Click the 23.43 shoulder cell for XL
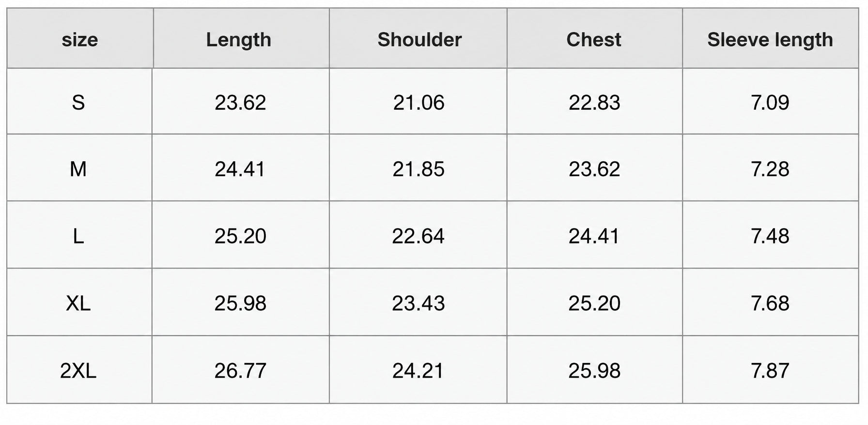 click(x=418, y=302)
